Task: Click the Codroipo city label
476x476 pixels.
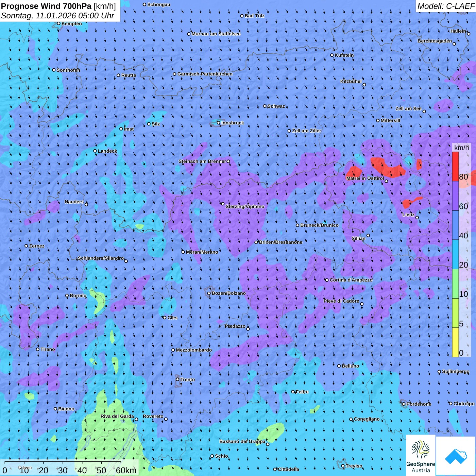Action: [x=464, y=404]
